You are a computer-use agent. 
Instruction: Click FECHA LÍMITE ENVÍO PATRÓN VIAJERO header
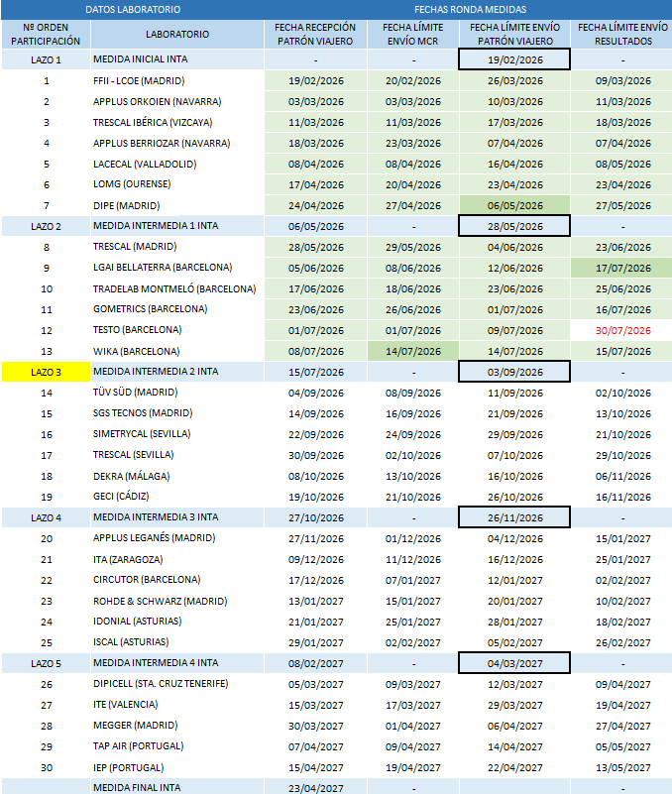[514, 34]
